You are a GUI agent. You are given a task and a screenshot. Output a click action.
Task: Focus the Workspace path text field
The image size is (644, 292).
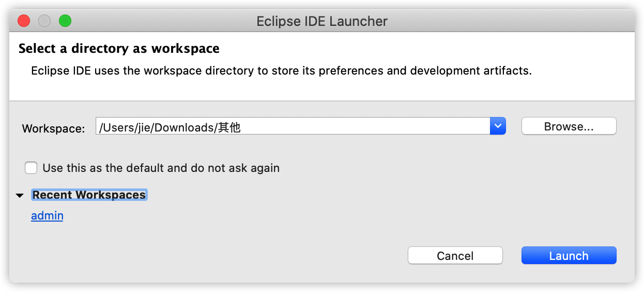293,126
